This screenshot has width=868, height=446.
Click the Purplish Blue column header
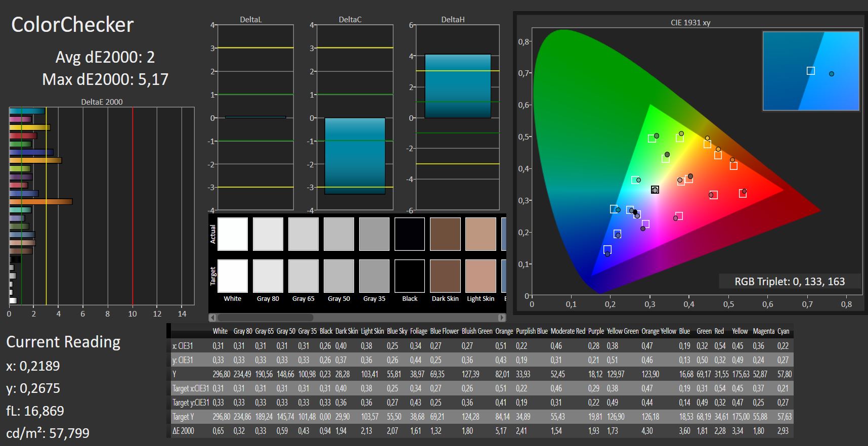tap(532, 331)
